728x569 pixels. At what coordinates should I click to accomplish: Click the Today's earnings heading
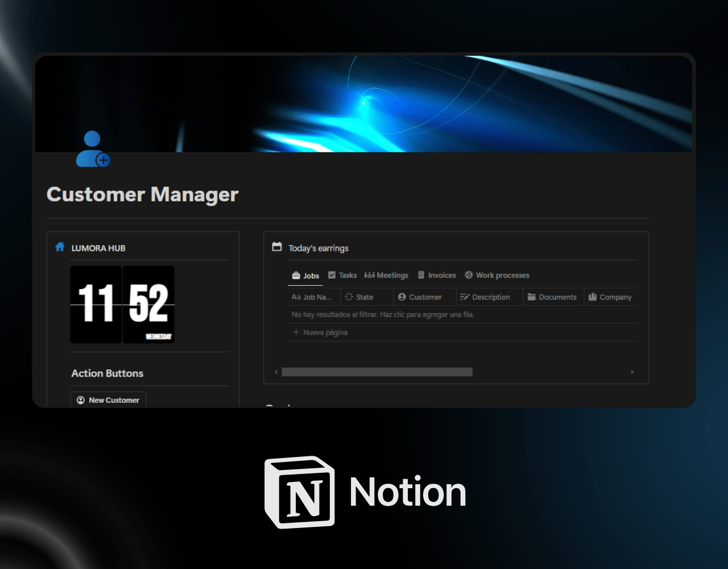[318, 248]
